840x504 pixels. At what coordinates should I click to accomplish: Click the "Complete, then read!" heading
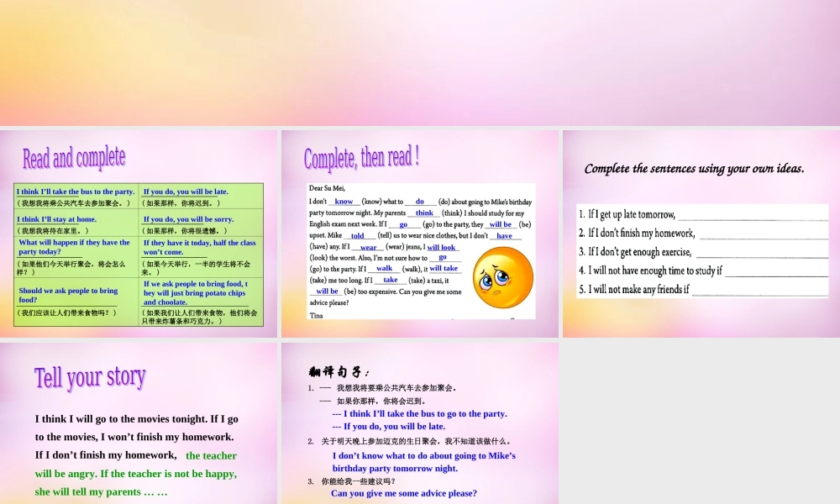point(361,157)
